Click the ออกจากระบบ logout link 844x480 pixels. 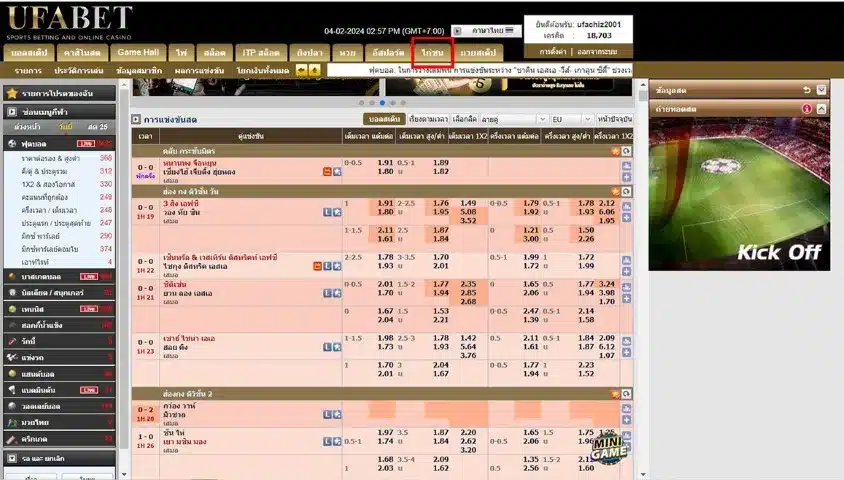coord(597,52)
